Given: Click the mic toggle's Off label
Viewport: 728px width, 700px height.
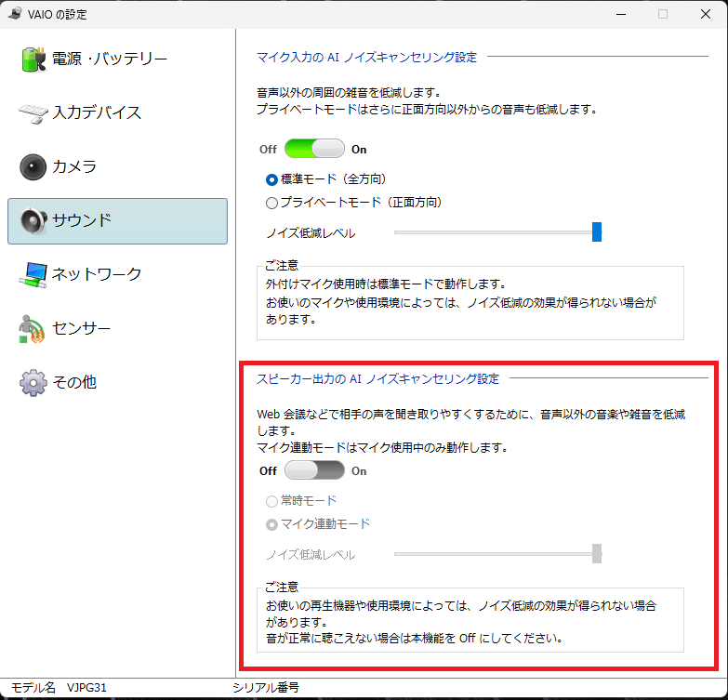Looking at the screenshot, I should (x=268, y=150).
